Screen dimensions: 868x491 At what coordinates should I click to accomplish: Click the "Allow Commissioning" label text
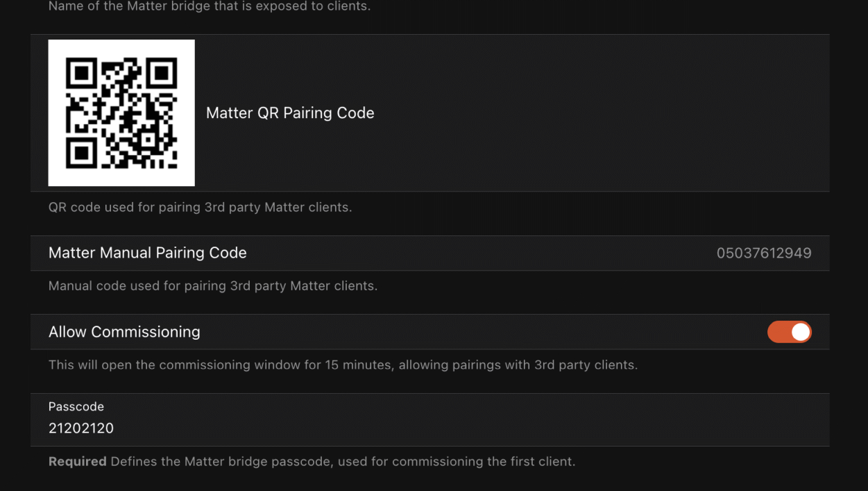[x=124, y=332]
